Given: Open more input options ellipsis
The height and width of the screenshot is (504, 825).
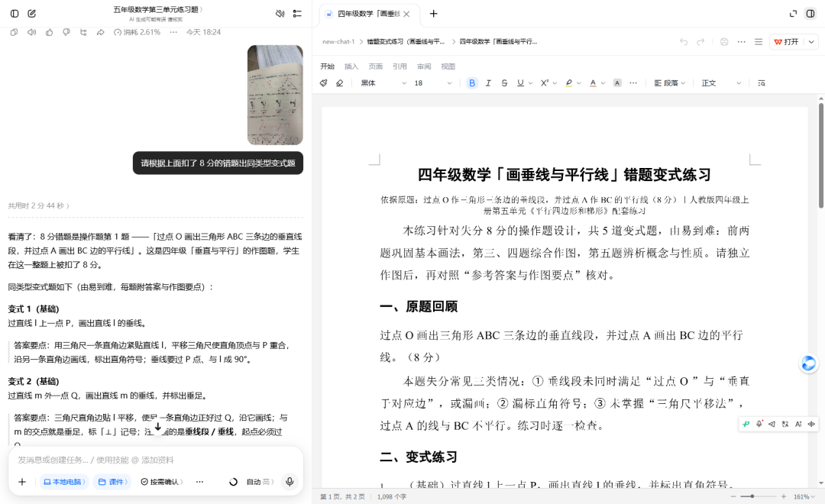Looking at the screenshot, I should (x=199, y=481).
